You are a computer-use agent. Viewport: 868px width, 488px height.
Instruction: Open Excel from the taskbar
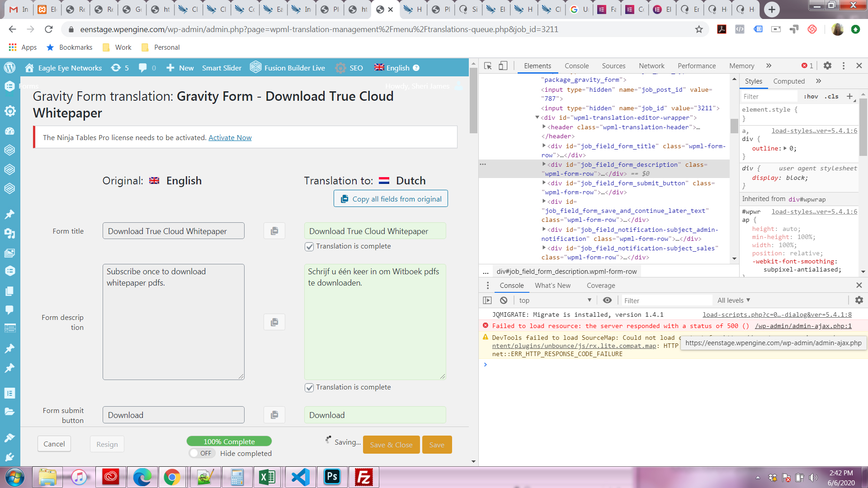click(x=267, y=477)
